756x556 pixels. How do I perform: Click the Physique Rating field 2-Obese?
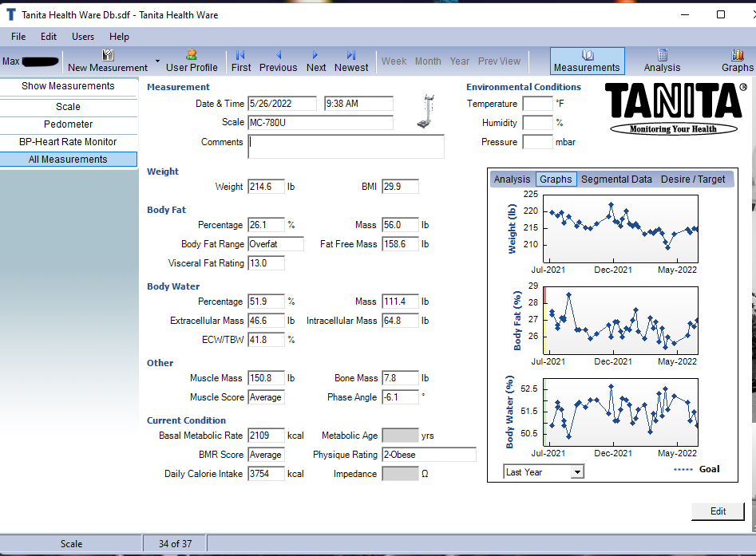(429, 455)
